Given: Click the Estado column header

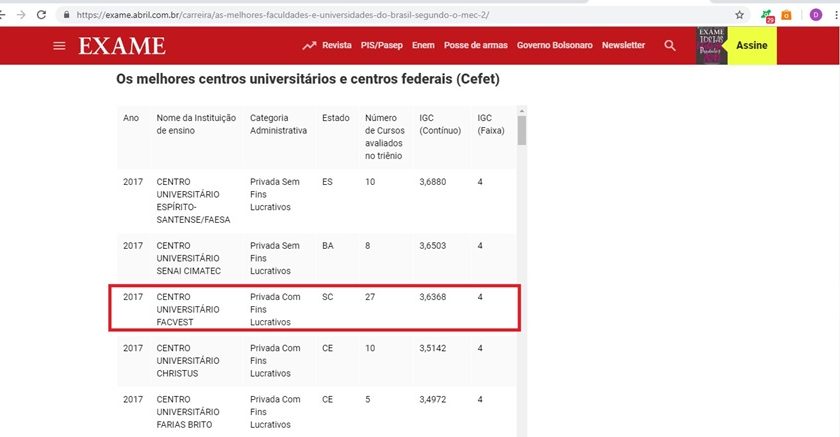Looking at the screenshot, I should click(336, 118).
